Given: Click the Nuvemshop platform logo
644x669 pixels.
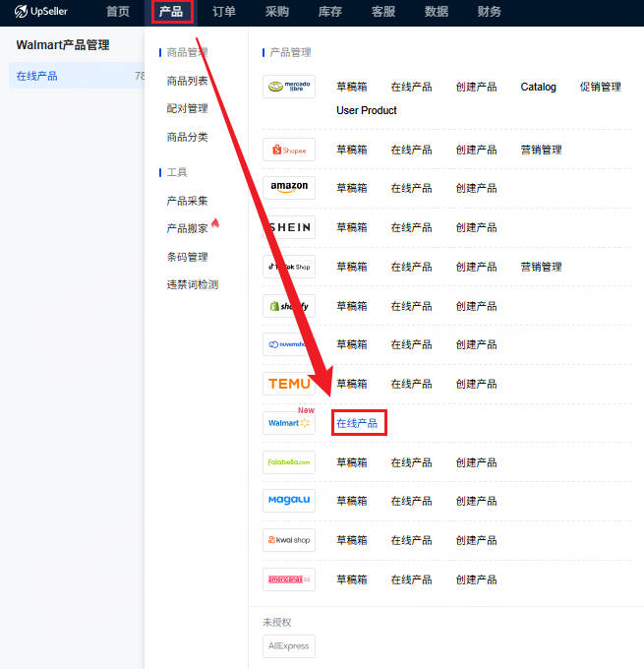Looking at the screenshot, I should pos(289,344).
